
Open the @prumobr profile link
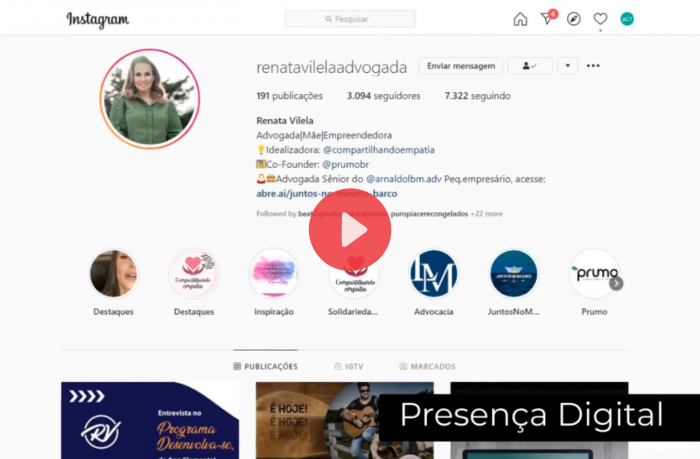pyautogui.click(x=348, y=163)
